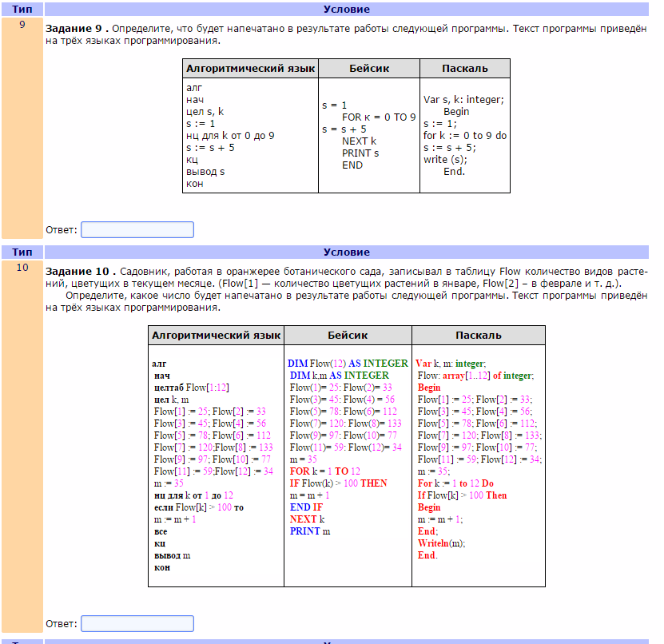Select task number 10 in Тип column

click(22, 268)
